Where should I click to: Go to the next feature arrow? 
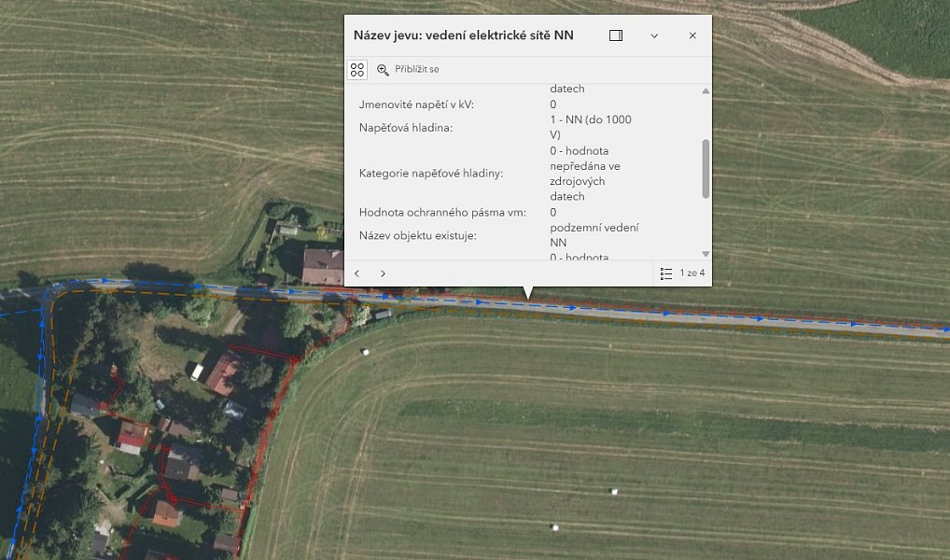(x=383, y=273)
